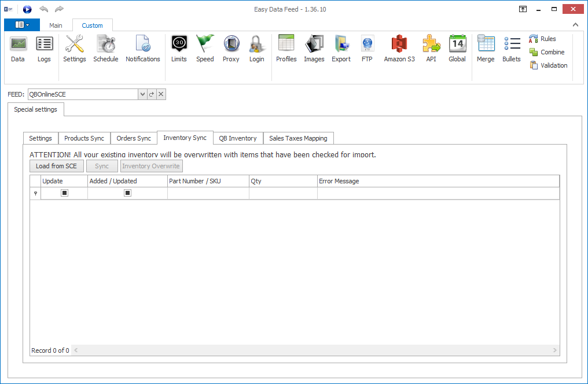588x384 pixels.
Task: Click the Error Message filter row cell
Action: coord(438,193)
